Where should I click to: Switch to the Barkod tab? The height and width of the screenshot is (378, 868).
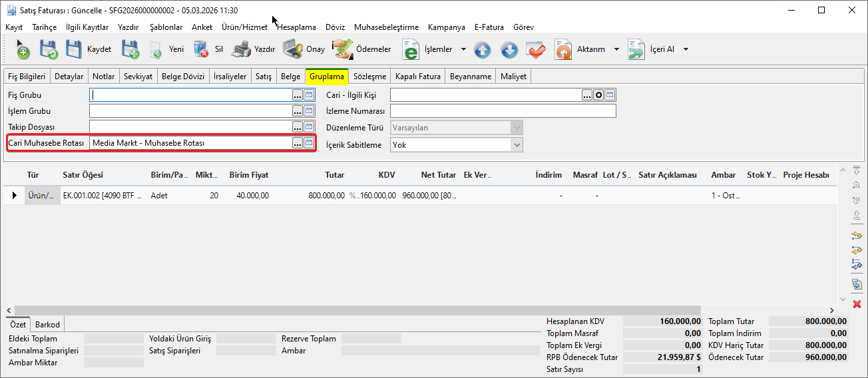coord(47,325)
